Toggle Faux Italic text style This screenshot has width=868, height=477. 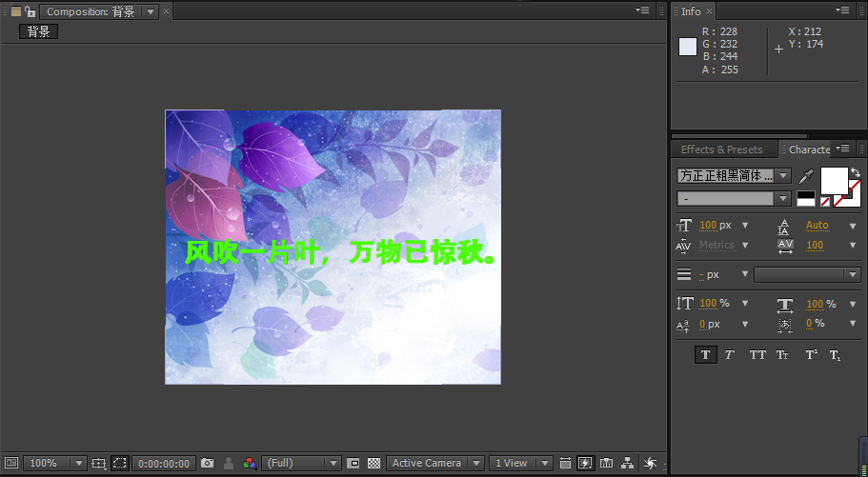click(x=730, y=354)
